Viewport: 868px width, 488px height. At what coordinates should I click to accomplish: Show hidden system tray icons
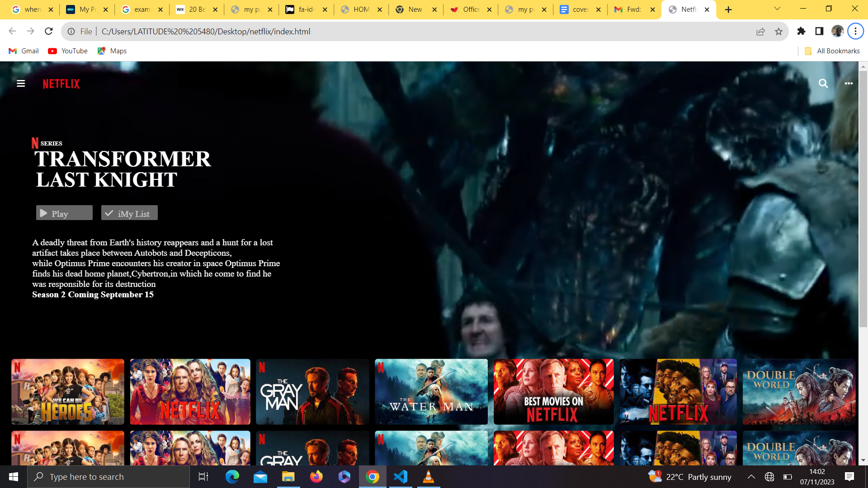[x=751, y=477]
